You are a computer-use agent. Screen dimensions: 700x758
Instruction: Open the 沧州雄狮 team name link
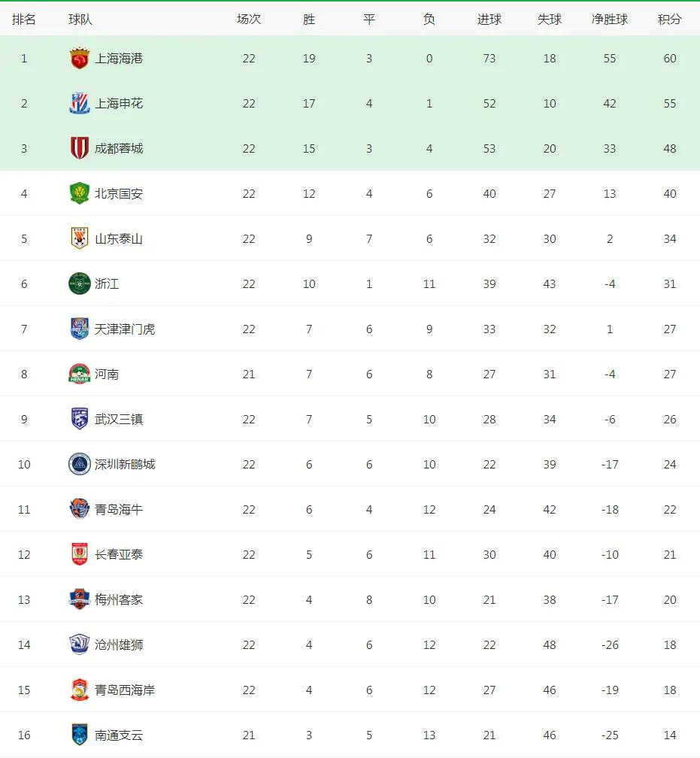119,645
